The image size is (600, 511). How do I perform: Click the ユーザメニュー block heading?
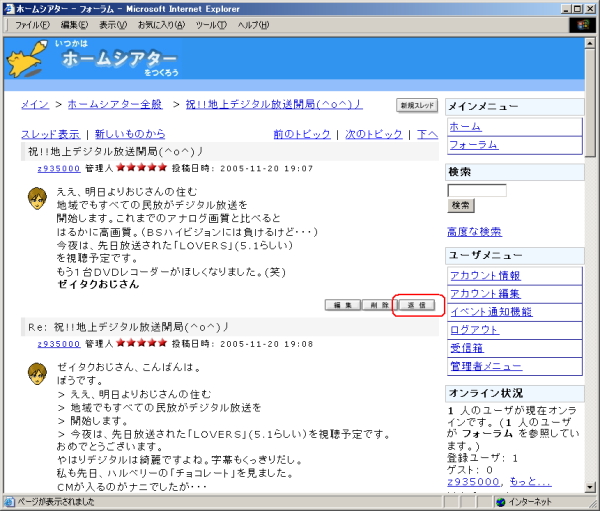515,256
